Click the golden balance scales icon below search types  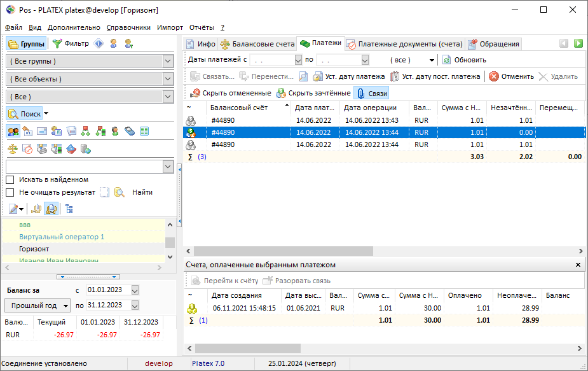click(13, 149)
